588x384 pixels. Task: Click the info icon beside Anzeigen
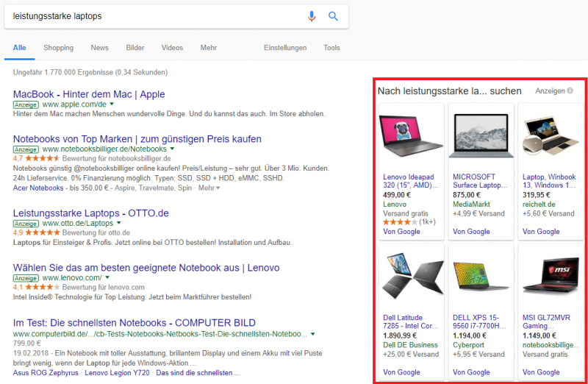[x=570, y=90]
